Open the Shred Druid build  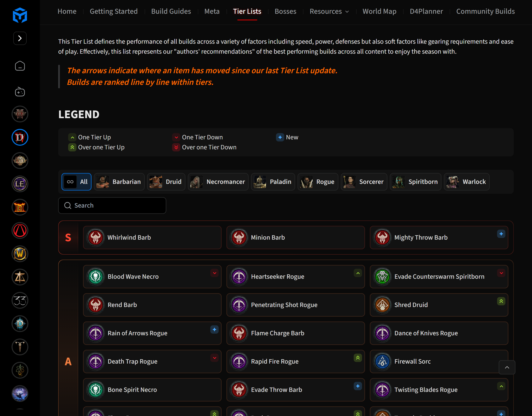[x=439, y=305]
